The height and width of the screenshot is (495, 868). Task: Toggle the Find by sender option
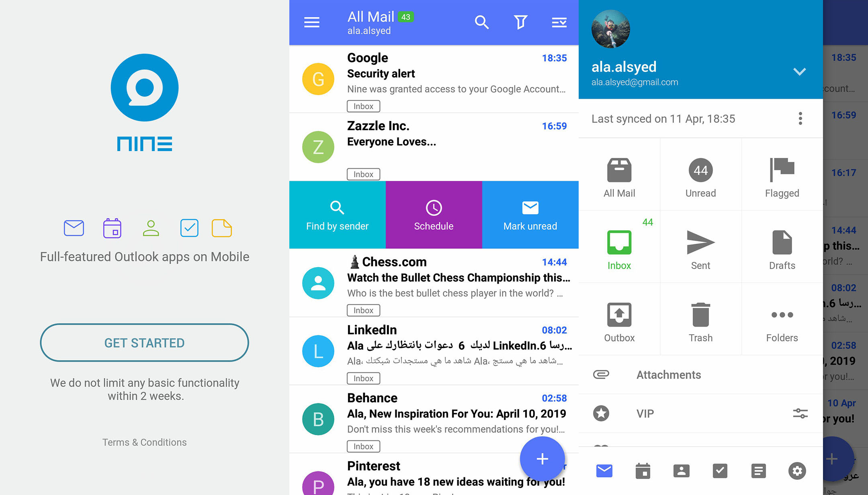coord(338,215)
